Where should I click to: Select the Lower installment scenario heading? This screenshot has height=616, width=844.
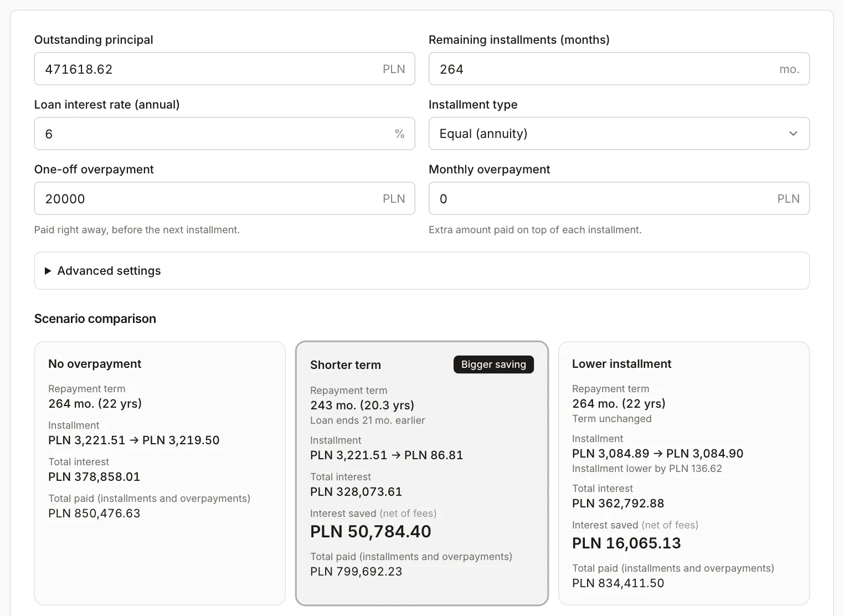click(x=621, y=364)
